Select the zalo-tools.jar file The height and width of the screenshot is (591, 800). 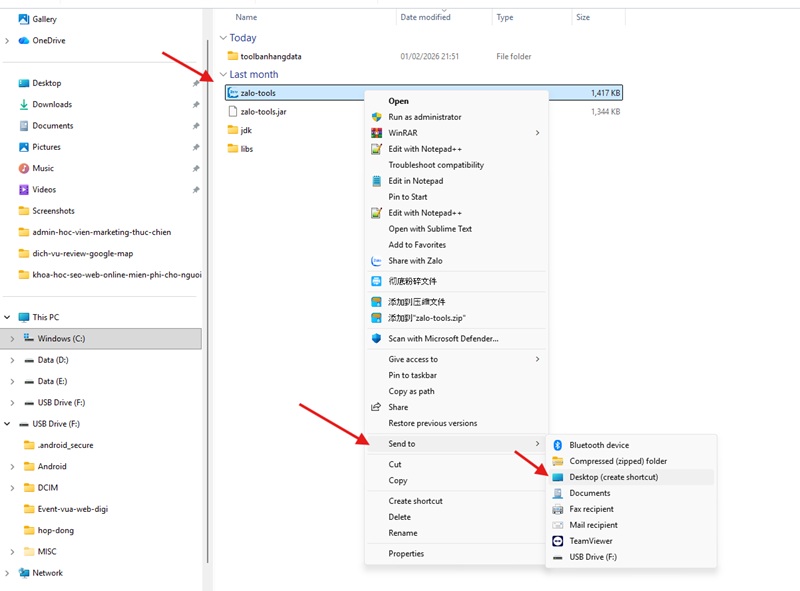click(x=263, y=112)
